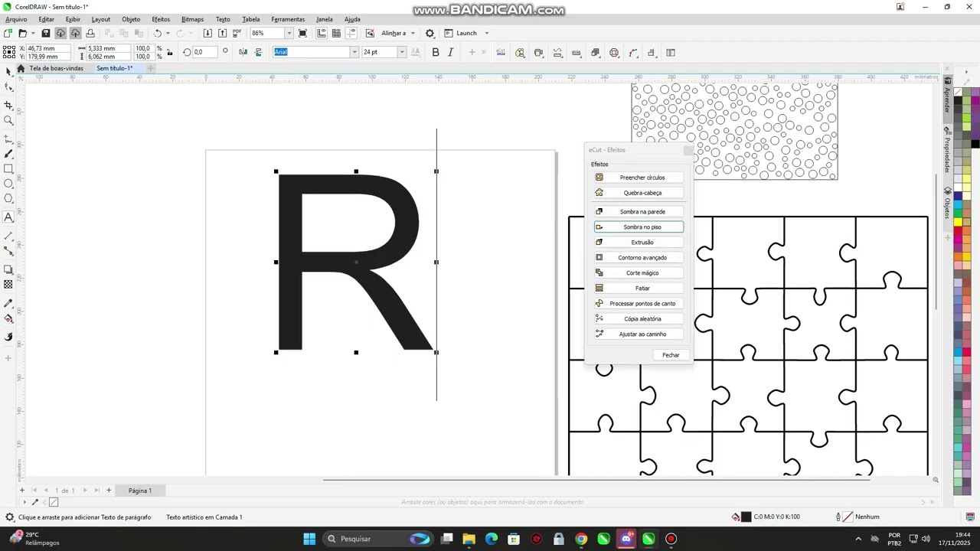Viewport: 980px width, 551px height.
Task: Select the Crop tool
Action: pyautogui.click(x=8, y=105)
